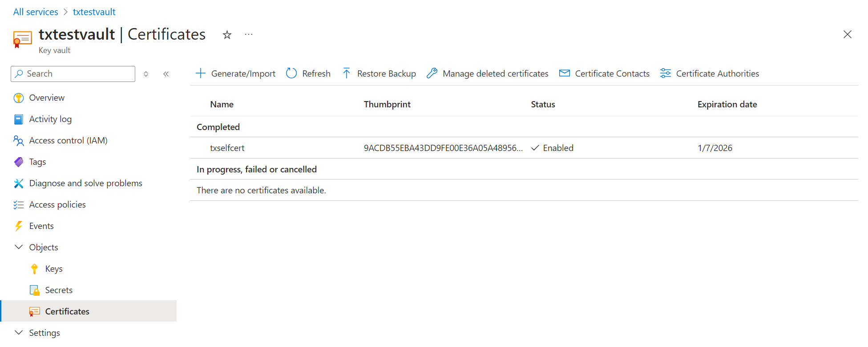Screen dimensions: 868x347
Task: Click the Enabled status cell
Action: point(553,148)
